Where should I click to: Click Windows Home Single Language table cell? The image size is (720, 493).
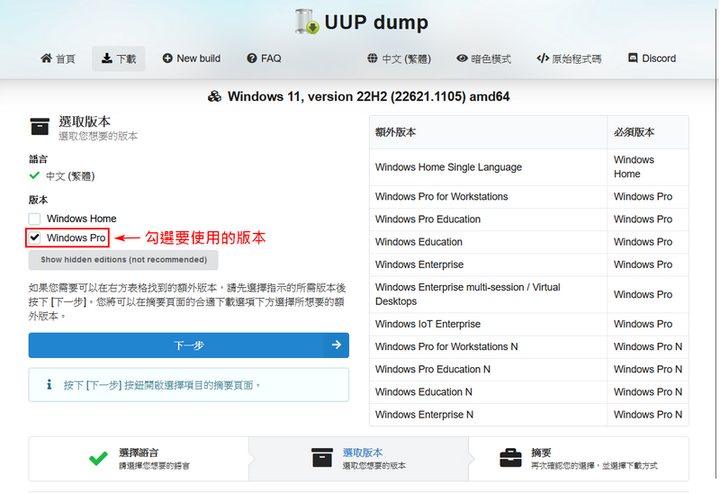(488, 167)
